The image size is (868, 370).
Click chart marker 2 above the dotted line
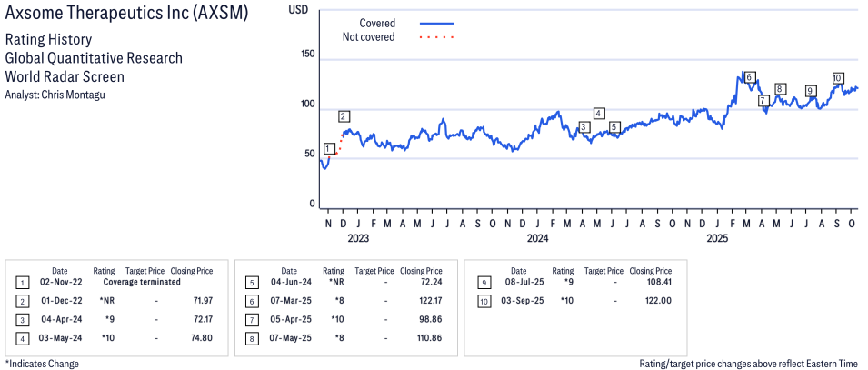pyautogui.click(x=344, y=116)
